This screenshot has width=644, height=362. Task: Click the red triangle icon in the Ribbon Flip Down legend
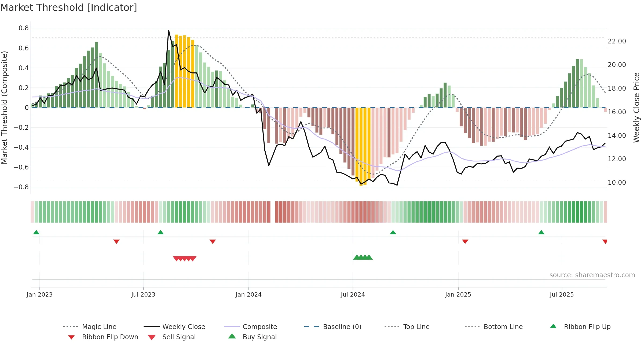click(x=71, y=337)
